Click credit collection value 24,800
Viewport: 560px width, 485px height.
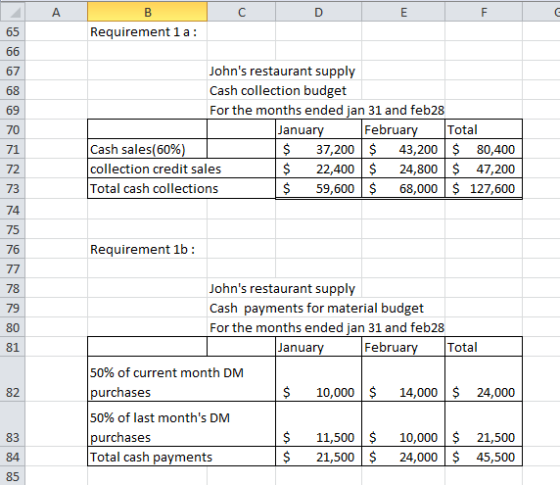(x=403, y=169)
